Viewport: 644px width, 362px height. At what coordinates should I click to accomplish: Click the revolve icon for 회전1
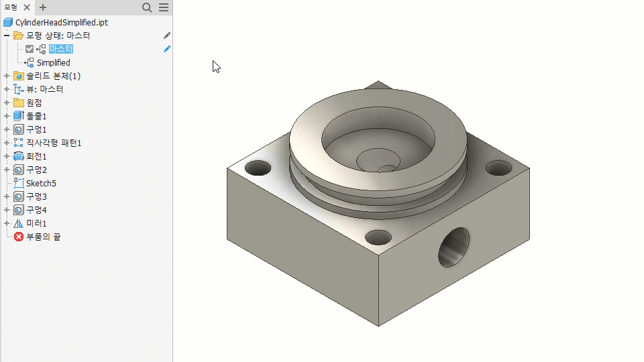pyautogui.click(x=19, y=156)
